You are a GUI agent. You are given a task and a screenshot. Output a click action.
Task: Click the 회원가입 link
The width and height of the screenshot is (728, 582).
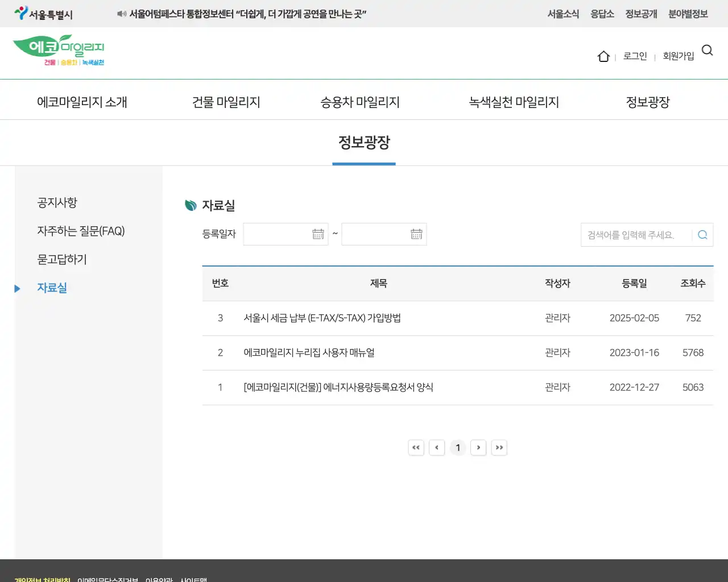pos(679,56)
